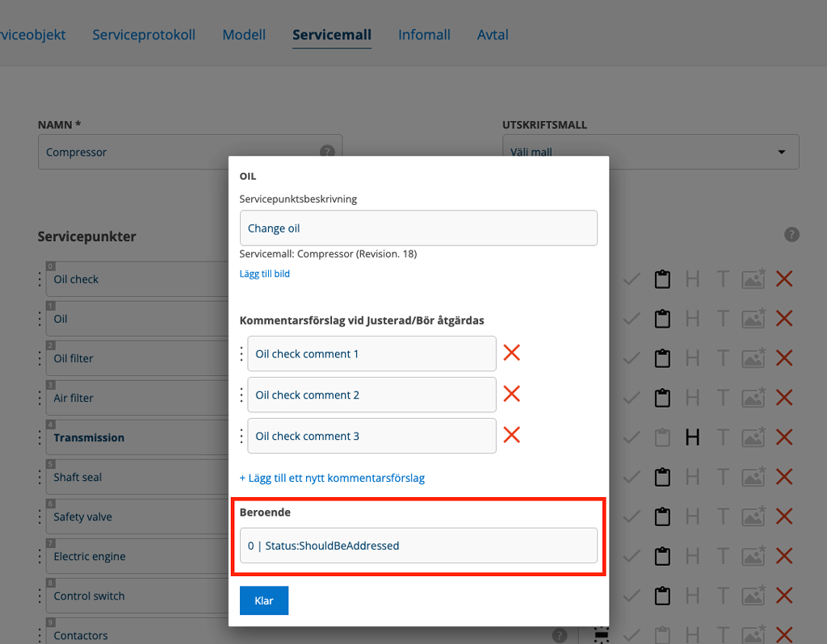Click the Servicepunktsbeskrivning field 'Change oil'
Screen dimensions: 827x644
point(418,228)
